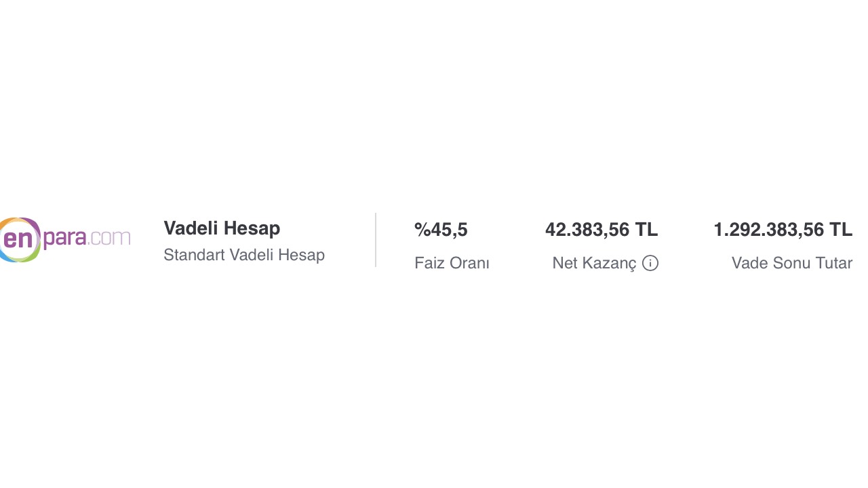Select the 42.383,56 TL net gain amount
The height and width of the screenshot is (488, 868).
[601, 230]
